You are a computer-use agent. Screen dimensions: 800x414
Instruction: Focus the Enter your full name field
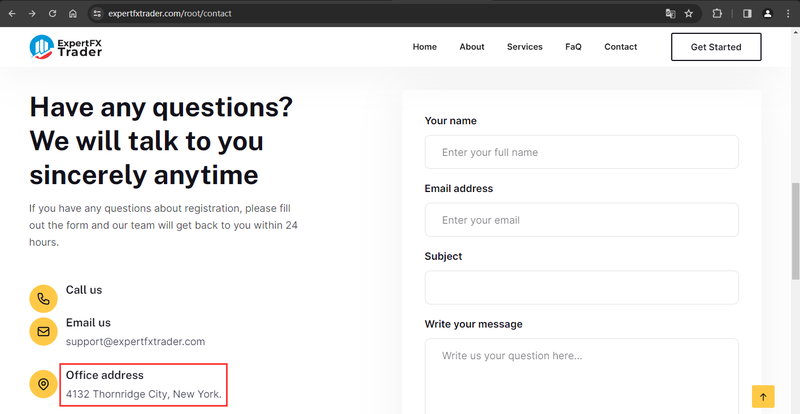582,152
